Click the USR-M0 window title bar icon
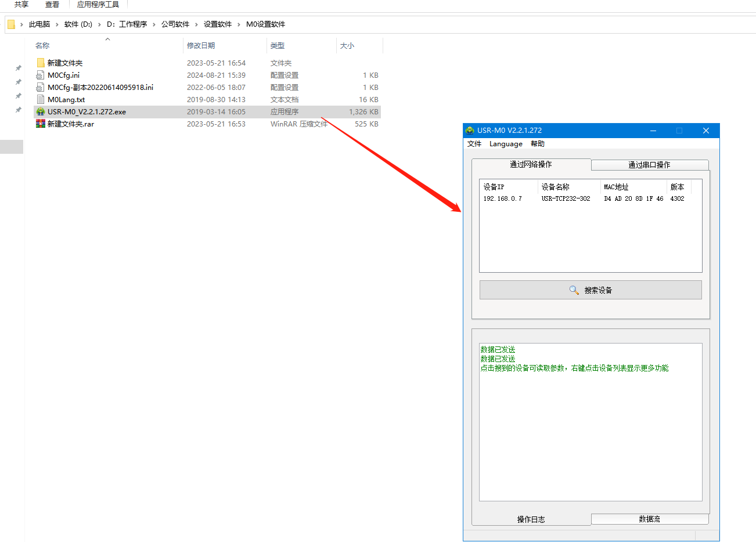 [x=470, y=131]
